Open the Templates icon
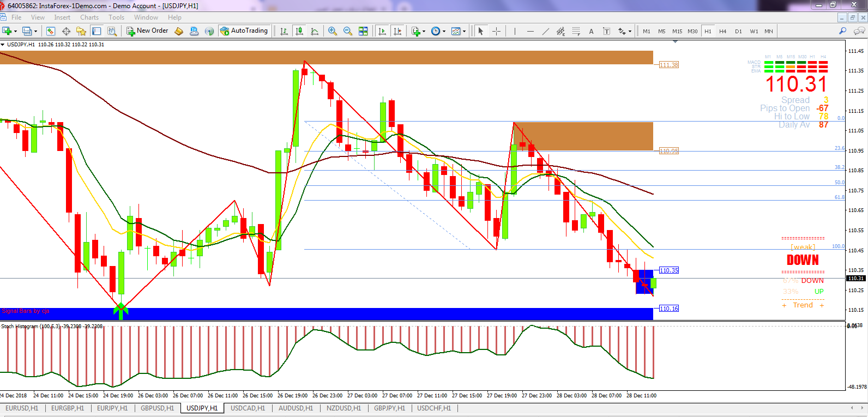Viewport: 868px width, 417px height. tap(456, 31)
